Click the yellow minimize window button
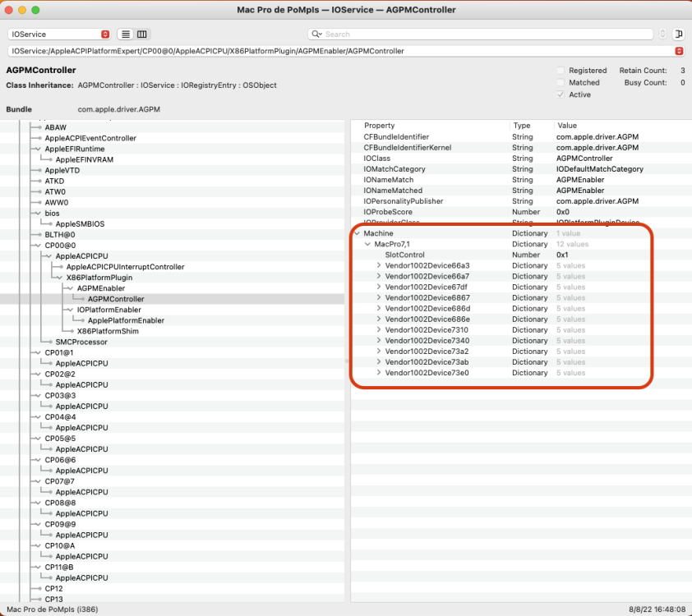 22,10
